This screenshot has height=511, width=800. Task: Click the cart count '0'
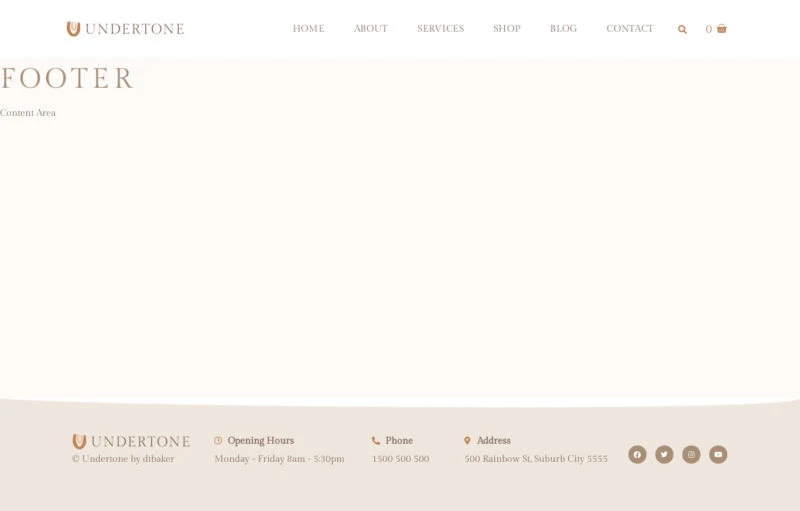(709, 30)
